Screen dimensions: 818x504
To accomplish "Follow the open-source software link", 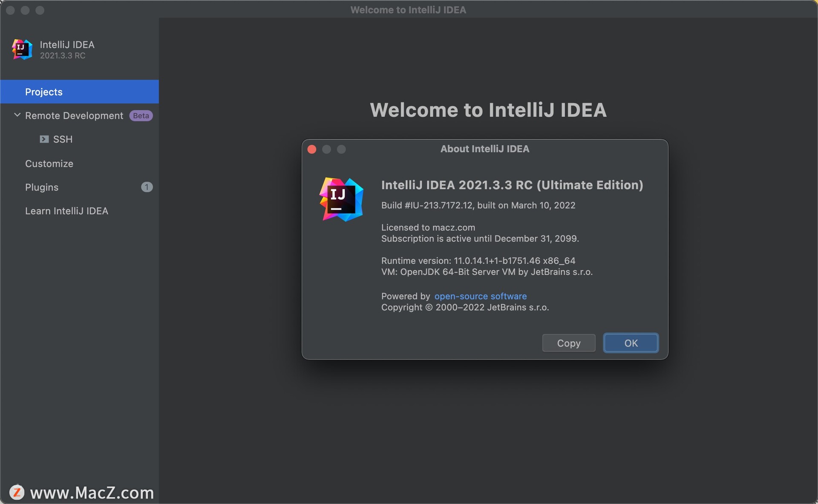I will [481, 296].
